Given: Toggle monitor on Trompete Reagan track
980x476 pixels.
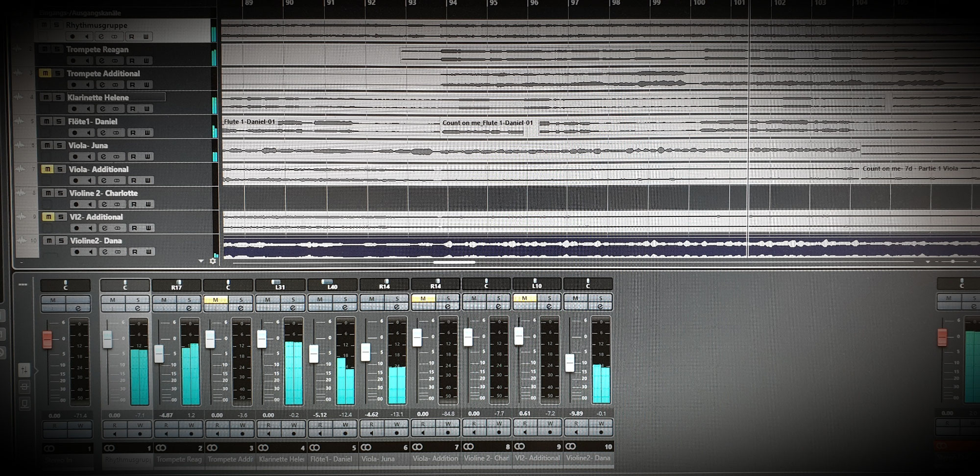Looking at the screenshot, I should point(87,61).
